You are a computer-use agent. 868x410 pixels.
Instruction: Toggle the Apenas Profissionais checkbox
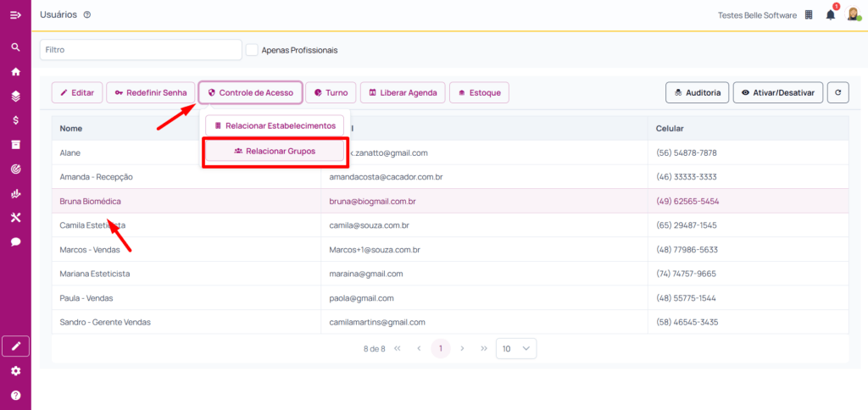(252, 50)
